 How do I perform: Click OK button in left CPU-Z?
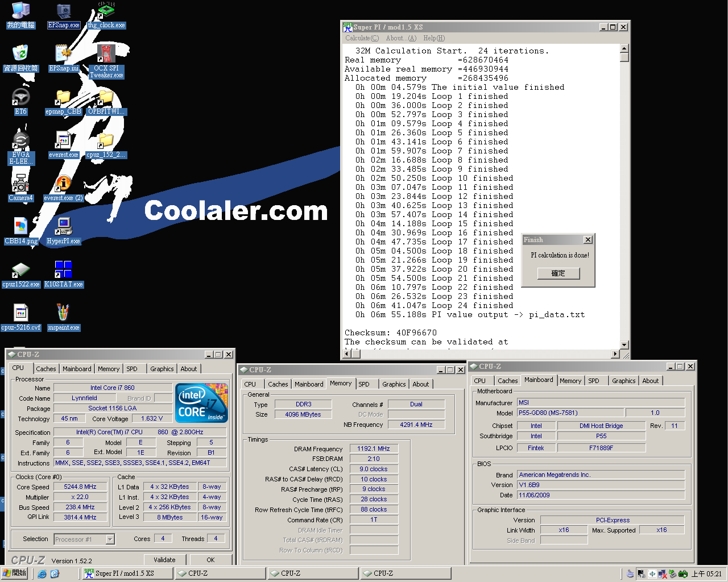click(x=210, y=560)
